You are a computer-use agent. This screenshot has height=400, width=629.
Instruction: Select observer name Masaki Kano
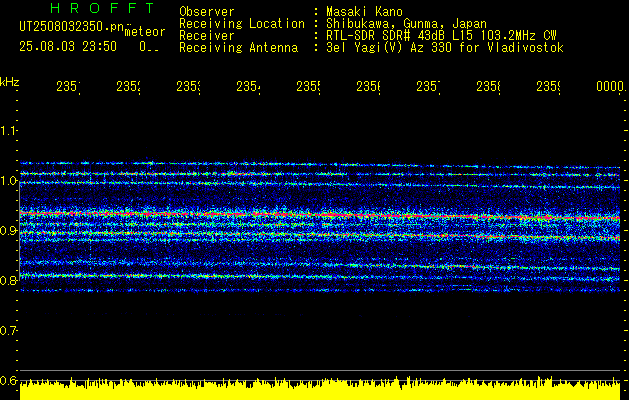(364, 12)
